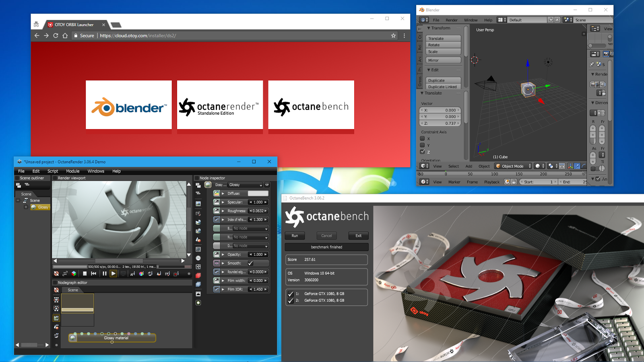
Task: Open the OctaneRender Standalone Edition tile
Action: 220,105
